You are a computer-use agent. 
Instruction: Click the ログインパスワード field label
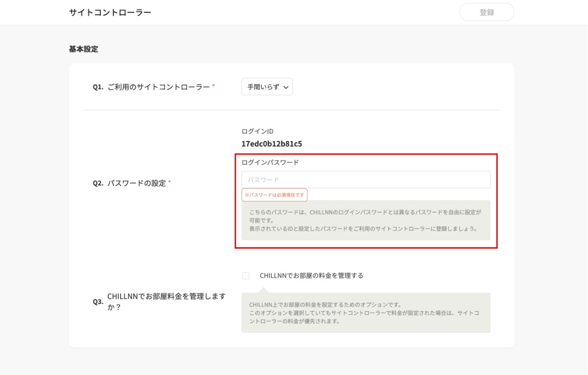pos(270,163)
